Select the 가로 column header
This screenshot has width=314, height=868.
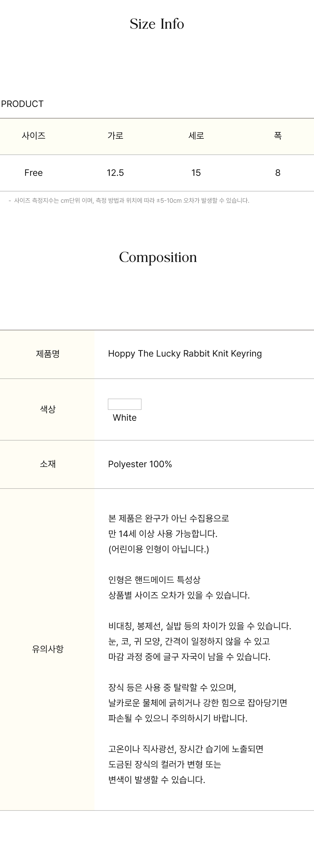[115, 136]
